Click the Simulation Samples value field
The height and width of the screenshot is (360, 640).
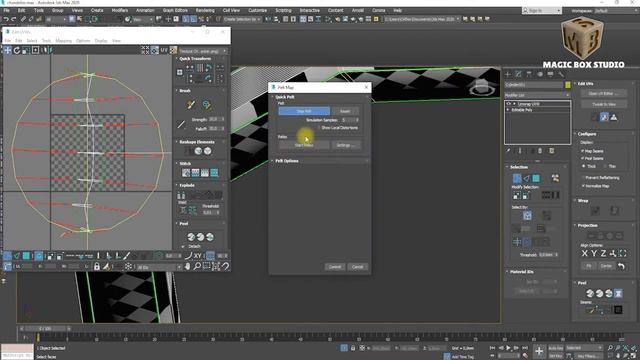pyautogui.click(x=348, y=120)
